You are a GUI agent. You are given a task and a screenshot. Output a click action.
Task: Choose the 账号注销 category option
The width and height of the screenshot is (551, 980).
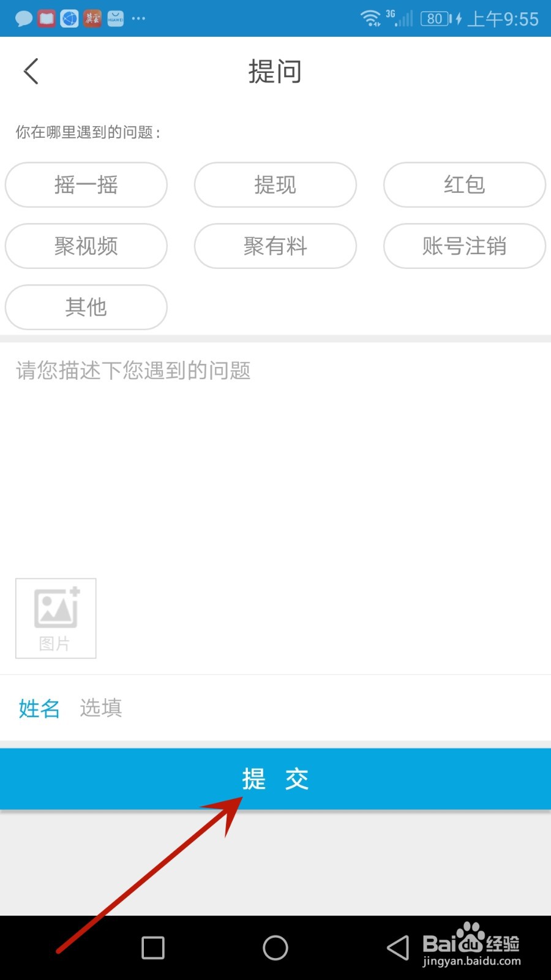tap(465, 246)
